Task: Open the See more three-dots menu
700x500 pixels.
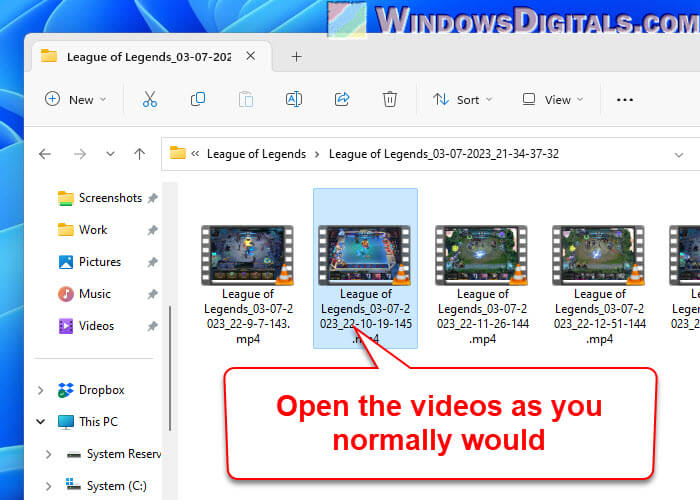Action: [x=625, y=100]
